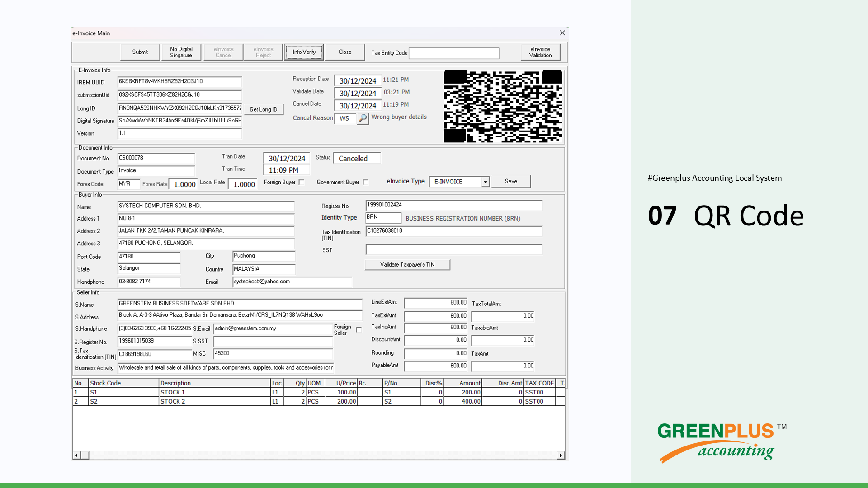Click the Stock Code column header
868x488 pixels.
pyautogui.click(x=123, y=383)
